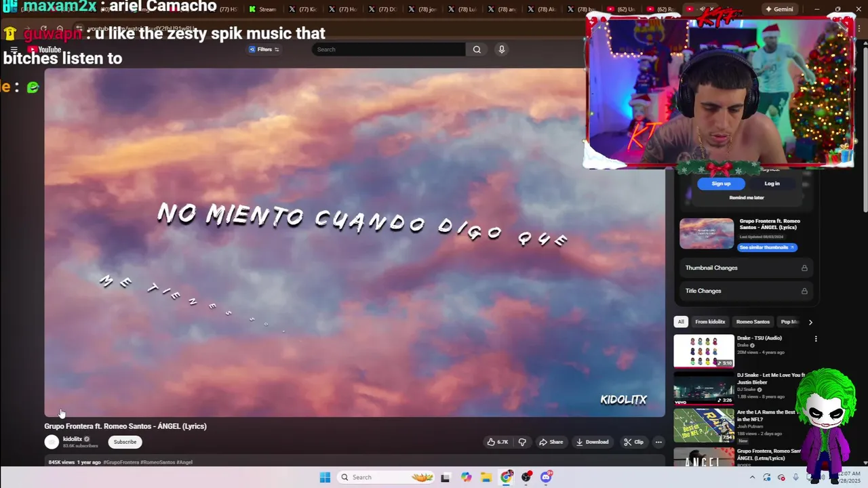Open the Task View icon in the taskbar
This screenshot has height=488, width=868.
[445, 477]
